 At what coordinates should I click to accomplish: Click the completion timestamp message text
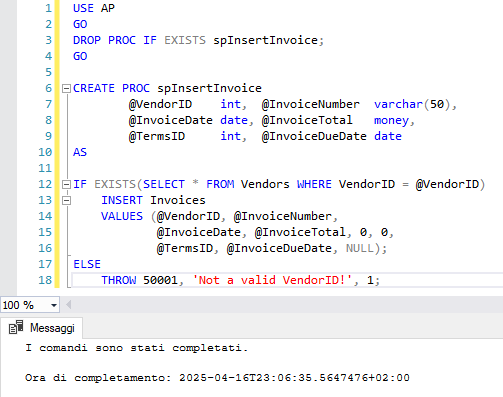(217, 378)
